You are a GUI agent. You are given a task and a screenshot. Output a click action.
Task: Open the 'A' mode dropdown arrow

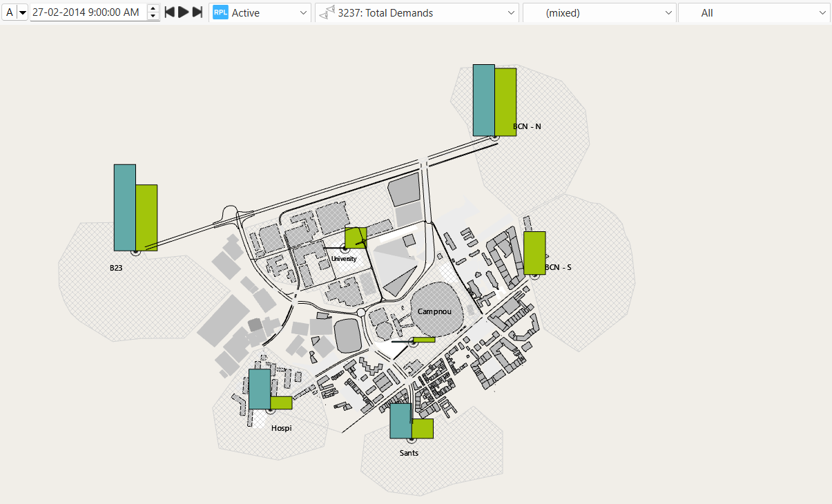[x=23, y=12]
